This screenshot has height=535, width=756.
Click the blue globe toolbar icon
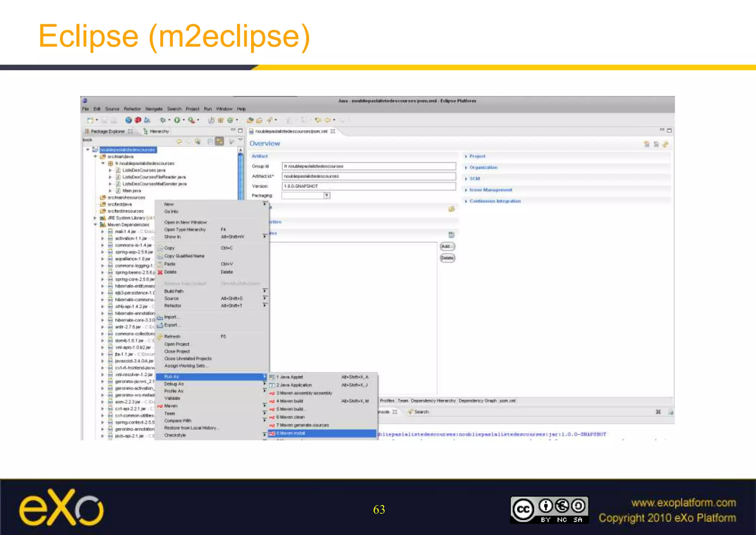pos(128,120)
